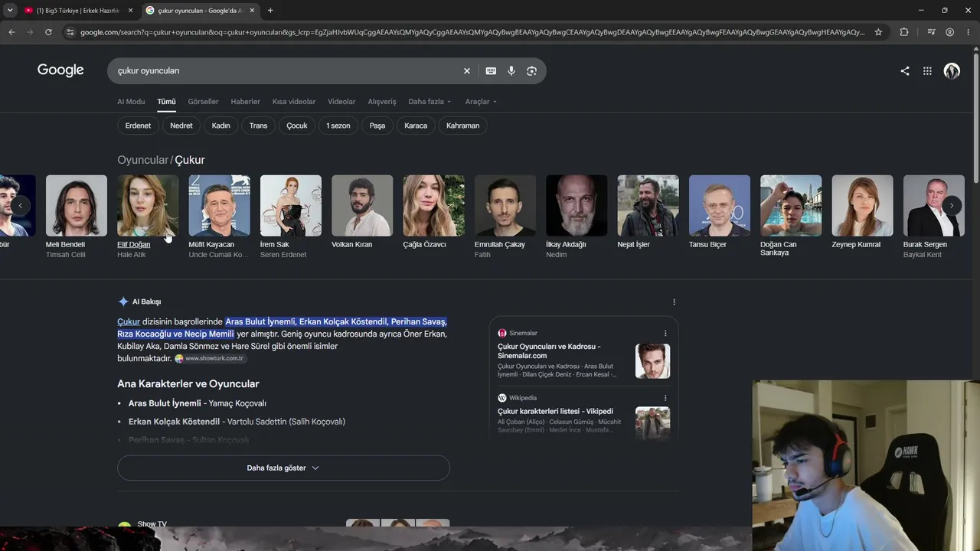Open İrem Sak cast photo

(x=291, y=206)
